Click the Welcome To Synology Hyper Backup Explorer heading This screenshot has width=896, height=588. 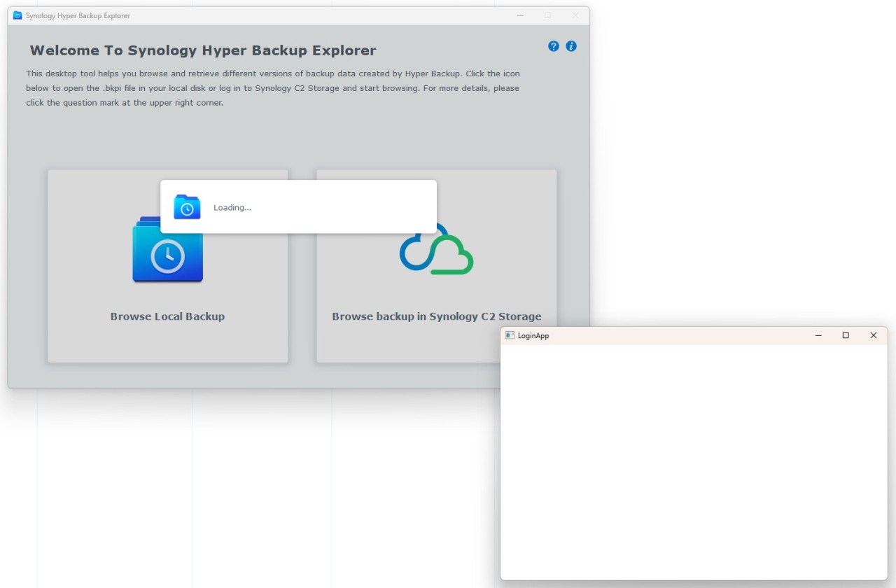pos(203,50)
